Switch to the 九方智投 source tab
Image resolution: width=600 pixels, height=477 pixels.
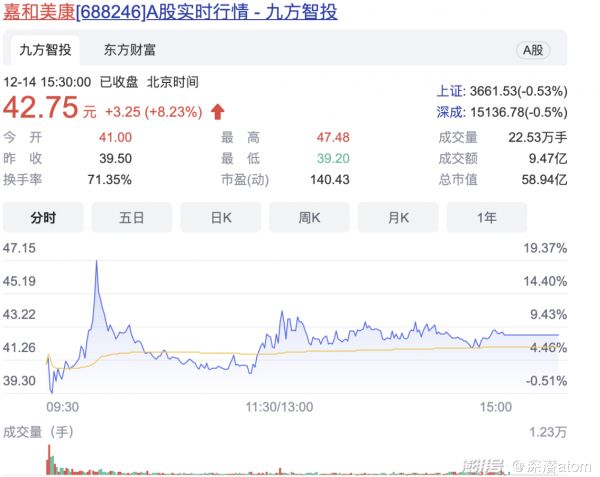pyautogui.click(x=45, y=50)
